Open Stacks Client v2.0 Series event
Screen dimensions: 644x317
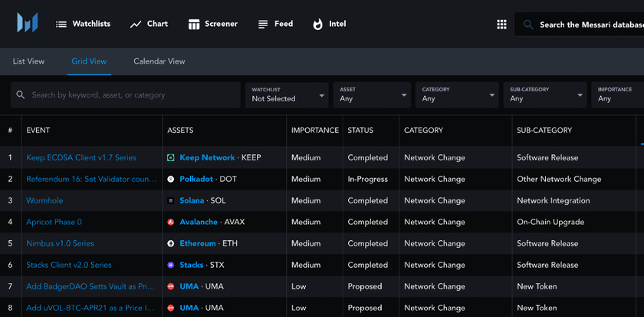(x=69, y=266)
